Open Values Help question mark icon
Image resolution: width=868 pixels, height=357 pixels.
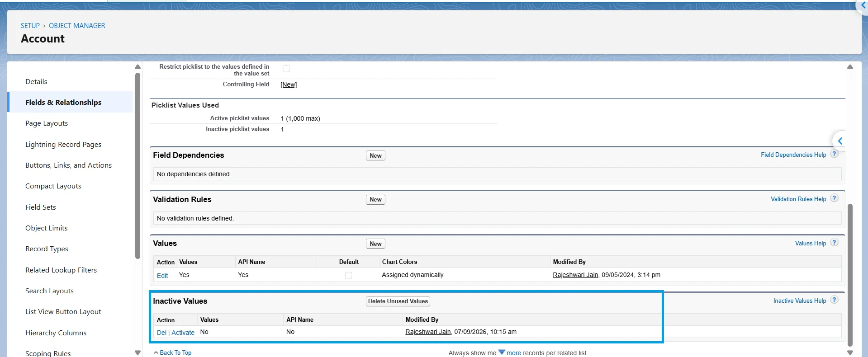click(835, 242)
